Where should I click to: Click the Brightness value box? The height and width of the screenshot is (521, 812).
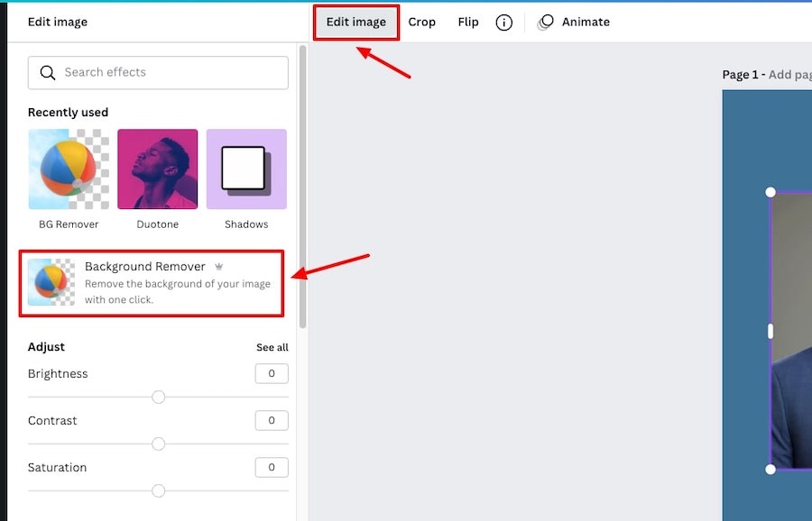tap(272, 373)
